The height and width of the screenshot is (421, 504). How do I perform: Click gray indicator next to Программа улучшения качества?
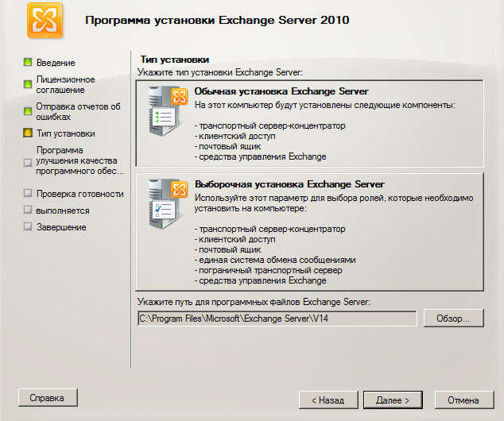point(28,163)
